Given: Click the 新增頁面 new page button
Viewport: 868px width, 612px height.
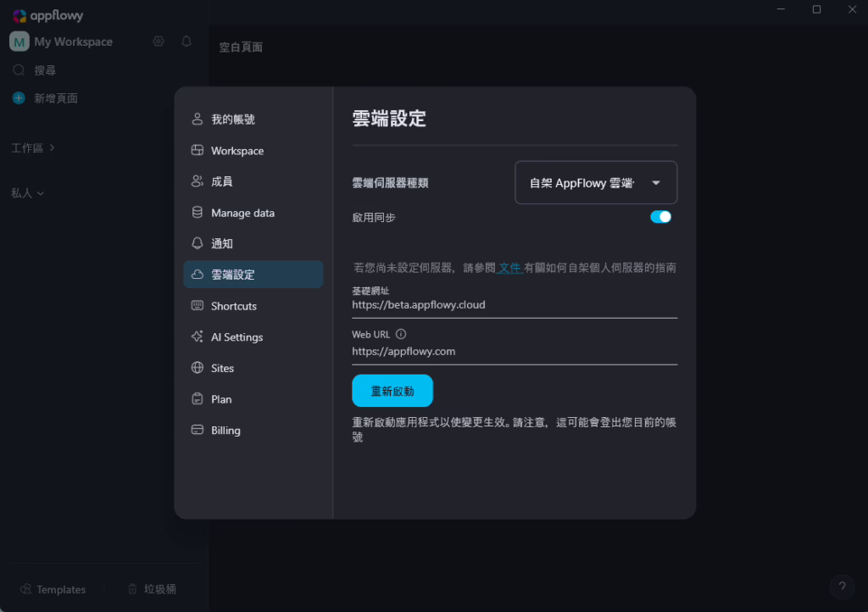Looking at the screenshot, I should click(55, 98).
